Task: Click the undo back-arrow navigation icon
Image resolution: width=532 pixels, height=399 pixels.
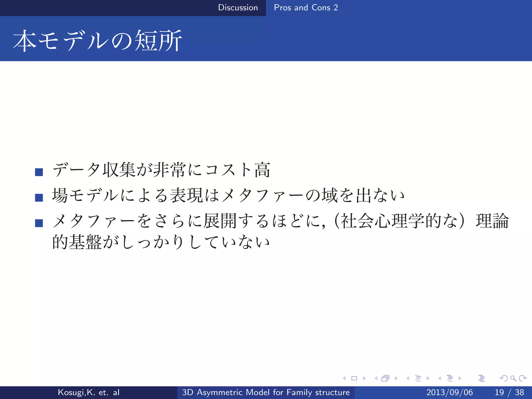Action: tap(503, 378)
